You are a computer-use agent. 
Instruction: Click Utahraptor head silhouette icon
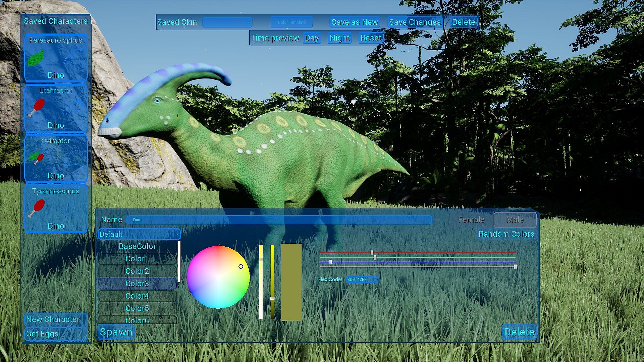click(74, 108)
